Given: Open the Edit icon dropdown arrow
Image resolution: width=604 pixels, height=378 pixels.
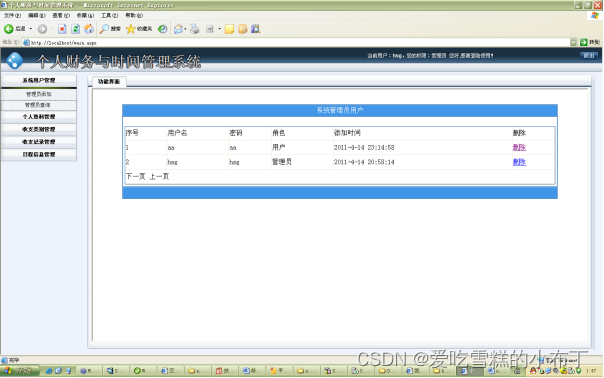Looking at the screenshot, I should pos(220,29).
